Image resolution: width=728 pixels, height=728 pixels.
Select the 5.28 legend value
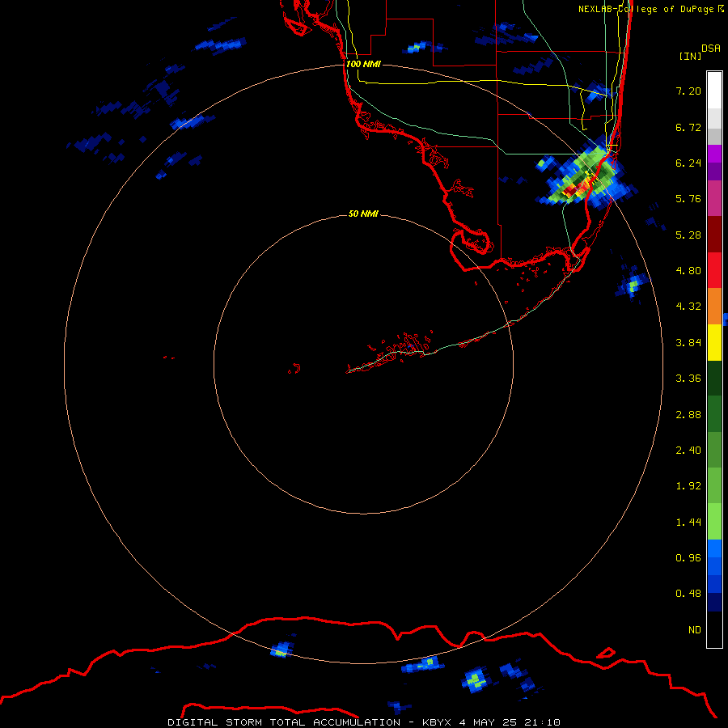[688, 235]
